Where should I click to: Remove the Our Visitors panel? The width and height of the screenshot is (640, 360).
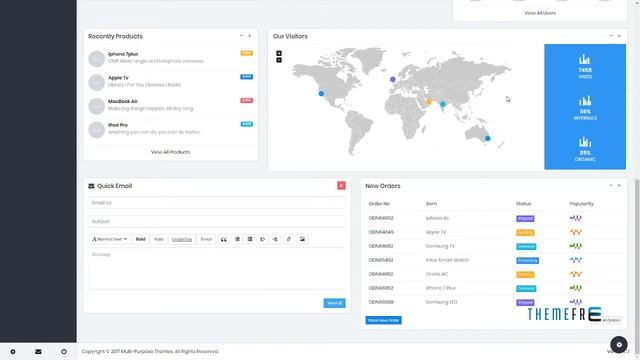tap(619, 36)
